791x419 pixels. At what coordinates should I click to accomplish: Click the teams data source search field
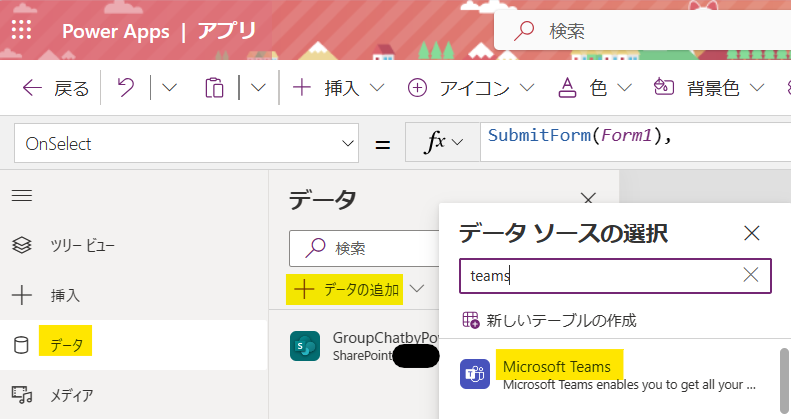pos(615,276)
